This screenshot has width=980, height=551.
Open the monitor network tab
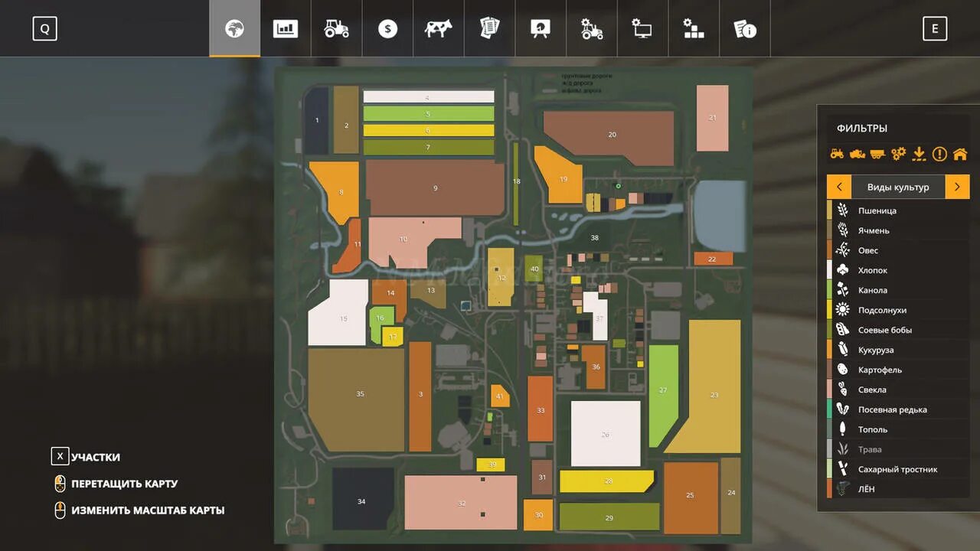coord(642,29)
